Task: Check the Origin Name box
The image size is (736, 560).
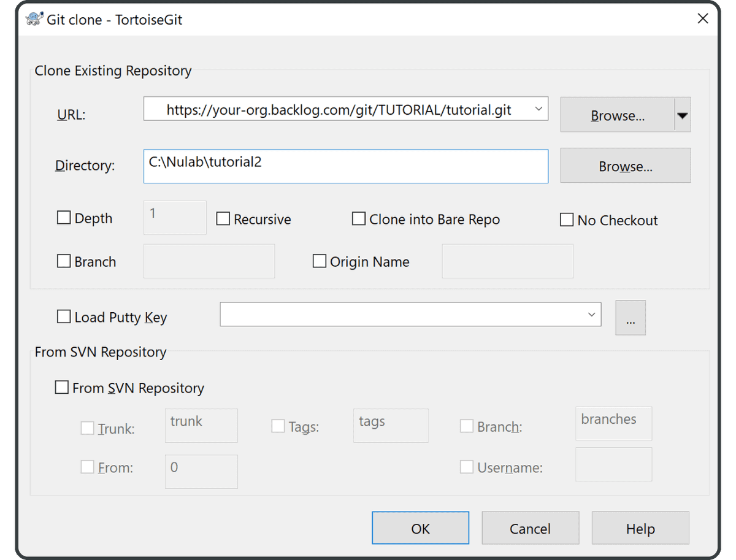Action: (320, 261)
